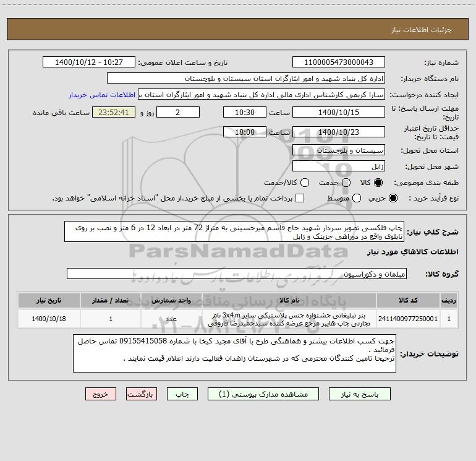
Task: Select the خدمت radio button
Action: pos(346,183)
